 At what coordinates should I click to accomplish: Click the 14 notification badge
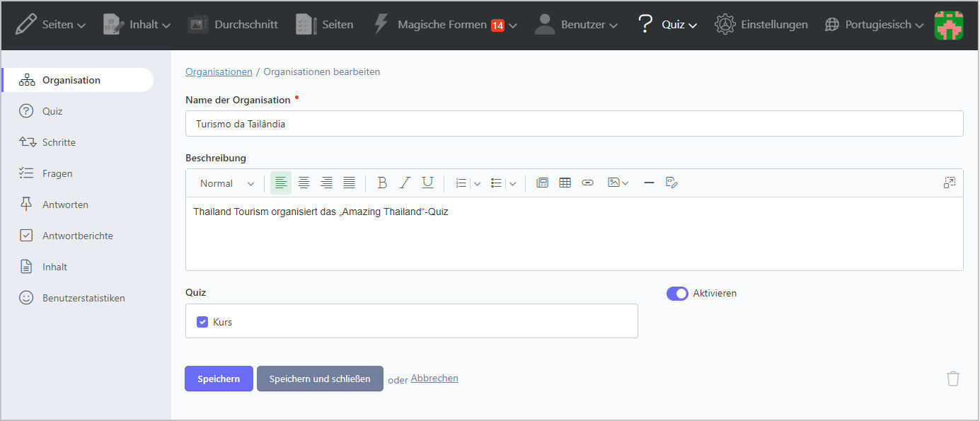pyautogui.click(x=497, y=25)
